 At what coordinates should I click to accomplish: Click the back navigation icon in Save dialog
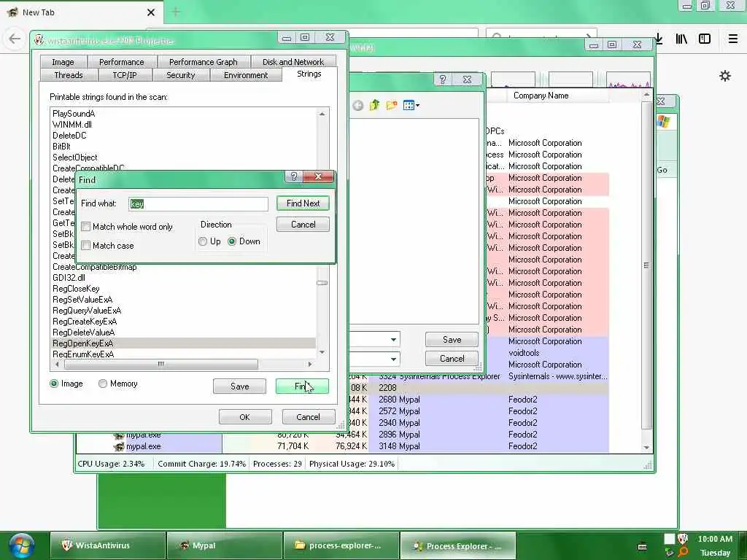tap(357, 106)
